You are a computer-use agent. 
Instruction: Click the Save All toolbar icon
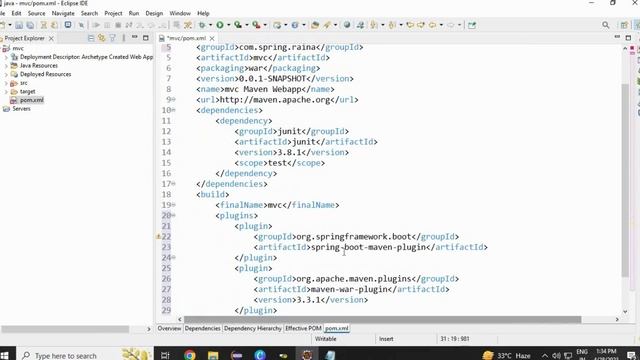click(x=30, y=25)
